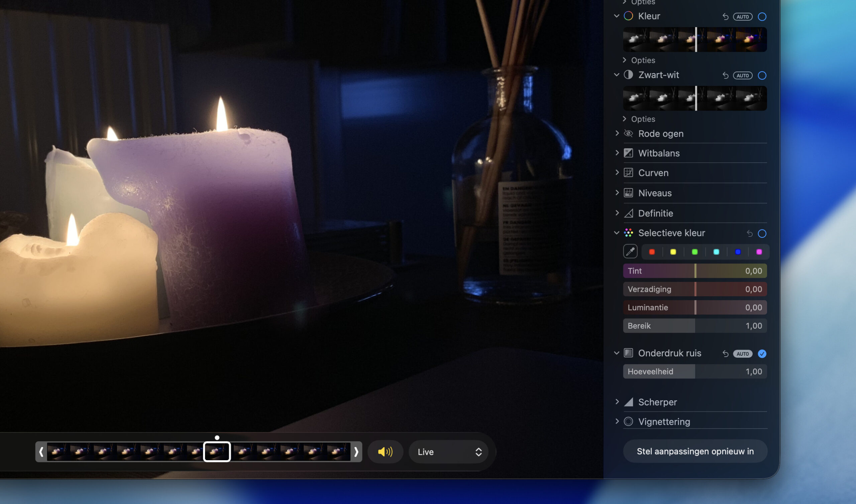Click the Witbalans icon
The height and width of the screenshot is (504, 856).
click(x=628, y=153)
